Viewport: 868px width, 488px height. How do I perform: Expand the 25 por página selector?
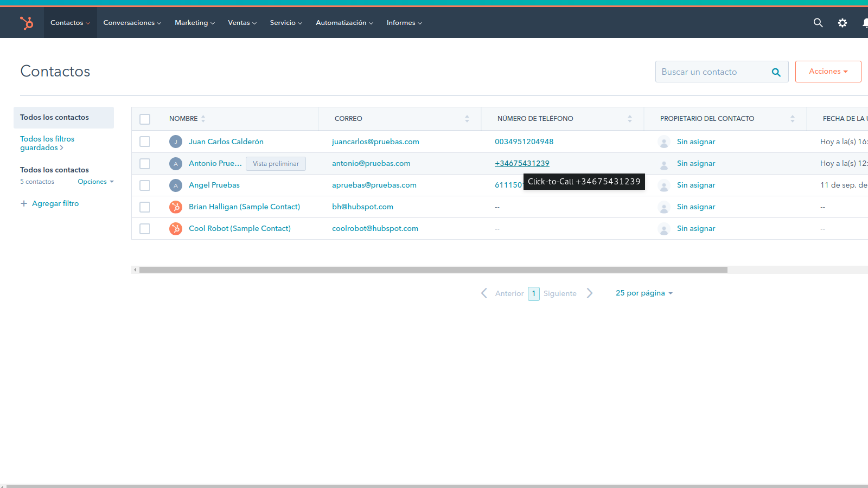[x=644, y=293]
